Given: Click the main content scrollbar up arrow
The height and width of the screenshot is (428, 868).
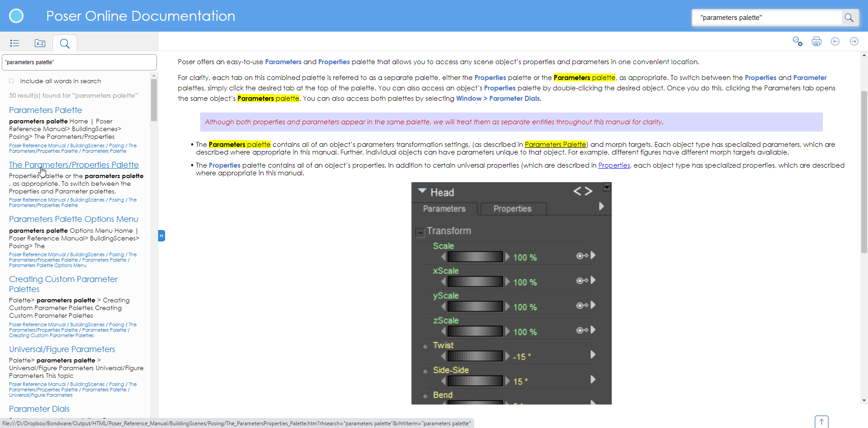Looking at the screenshot, I should click(x=864, y=55).
